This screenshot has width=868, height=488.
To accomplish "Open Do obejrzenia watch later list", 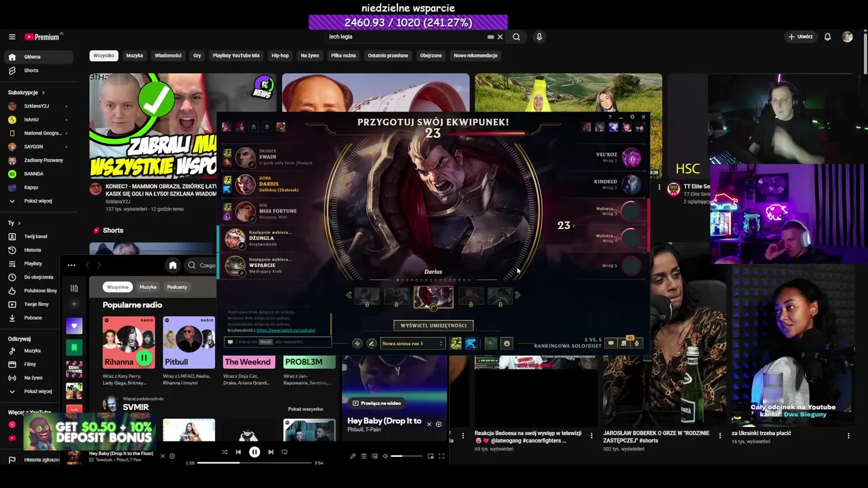I will point(38,277).
